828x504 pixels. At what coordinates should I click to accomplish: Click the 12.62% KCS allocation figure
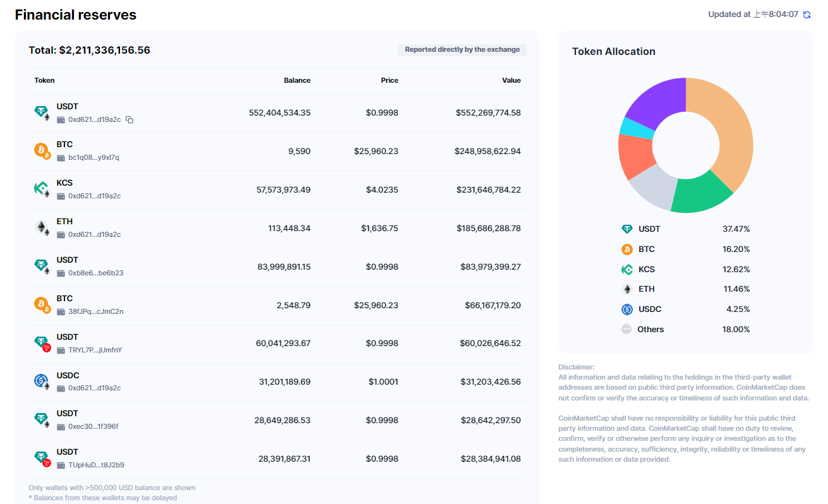pyautogui.click(x=736, y=269)
